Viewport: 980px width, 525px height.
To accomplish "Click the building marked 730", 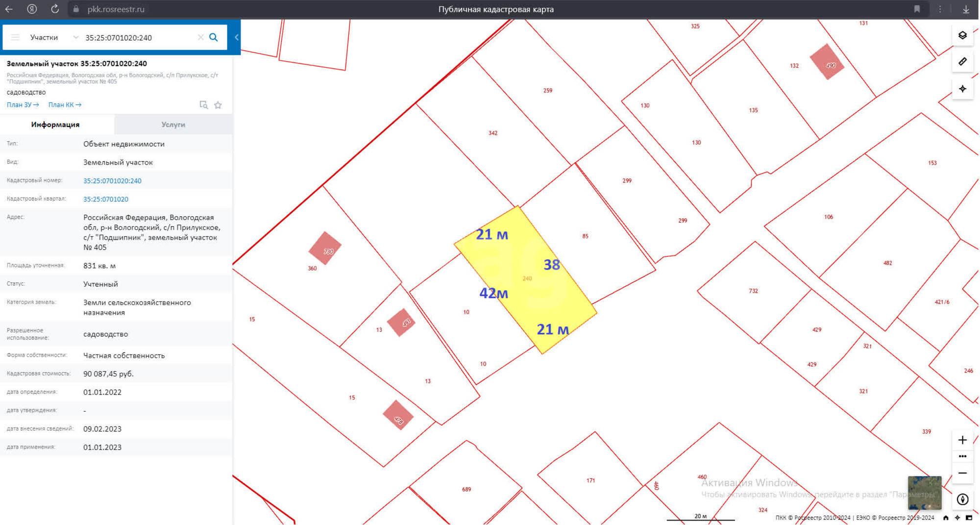I will (x=325, y=249).
